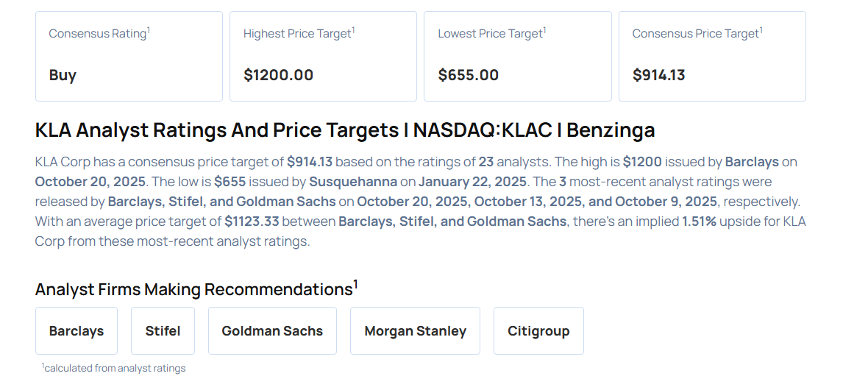Click the $1200.00 highest target value

(x=278, y=75)
